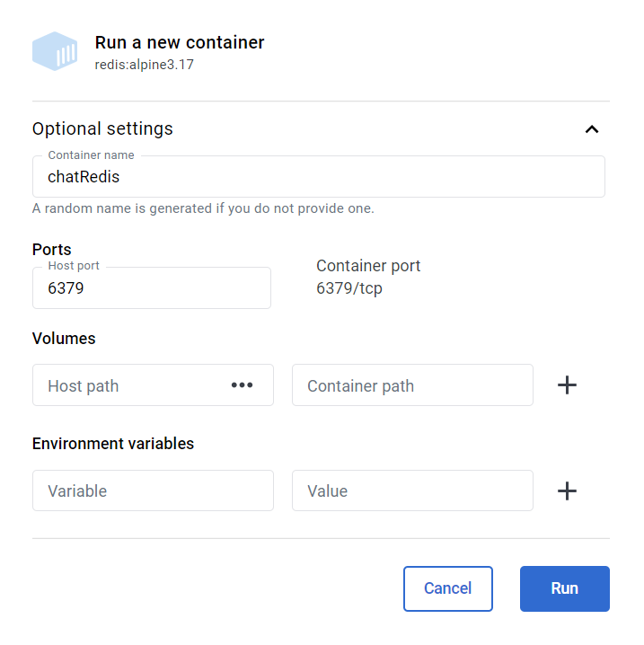Click the 6379/tcp container port text
The height and width of the screenshot is (645, 644).
click(349, 289)
